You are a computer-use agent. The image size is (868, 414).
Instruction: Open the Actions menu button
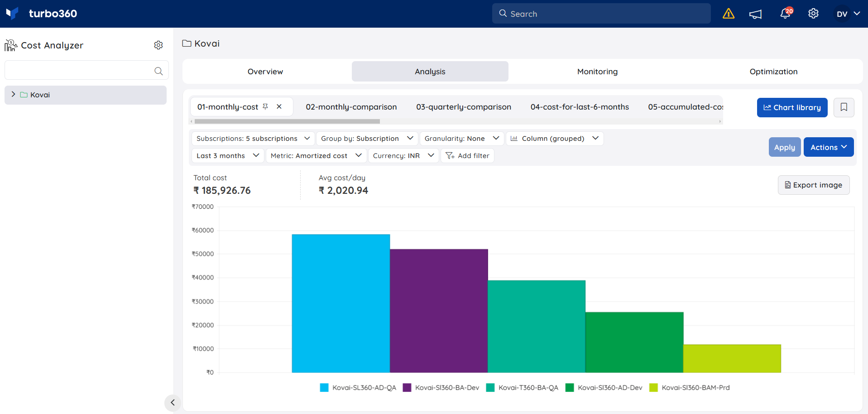point(828,147)
